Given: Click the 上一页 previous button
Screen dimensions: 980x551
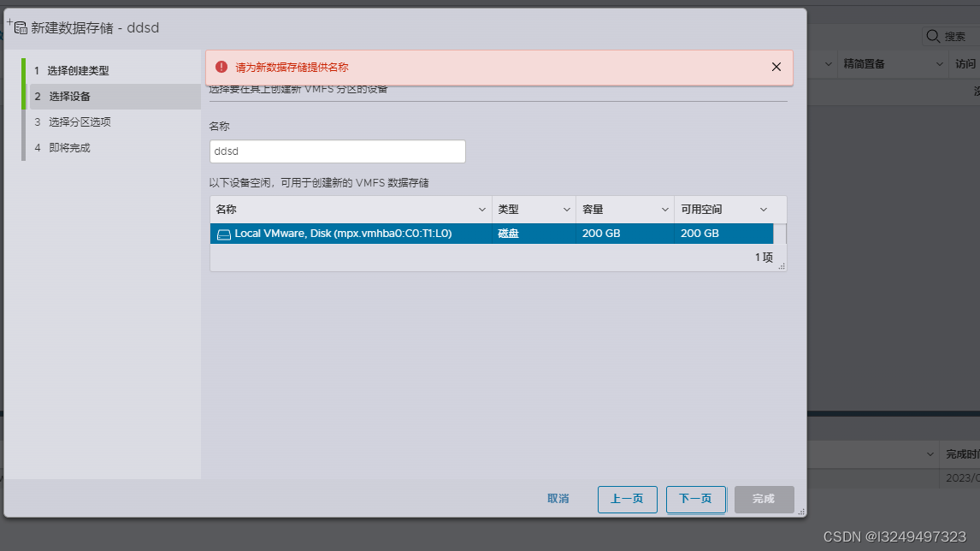Looking at the screenshot, I should click(627, 499).
